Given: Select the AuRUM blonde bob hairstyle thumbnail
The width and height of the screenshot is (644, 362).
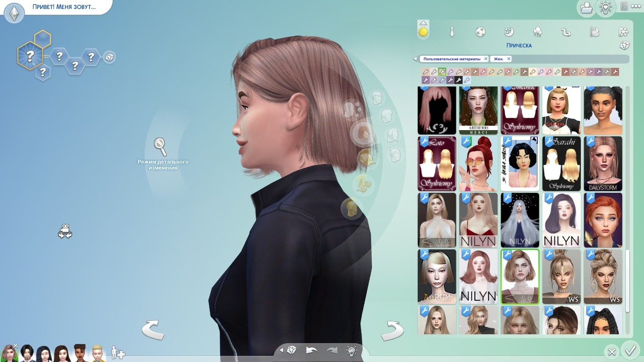Looking at the screenshot, I should (x=437, y=277).
